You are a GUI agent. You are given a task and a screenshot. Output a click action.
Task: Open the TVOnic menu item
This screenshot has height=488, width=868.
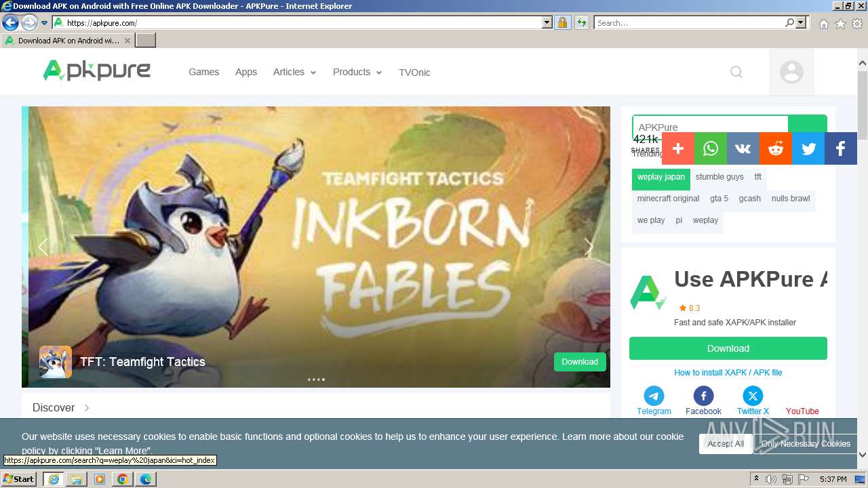tap(414, 73)
